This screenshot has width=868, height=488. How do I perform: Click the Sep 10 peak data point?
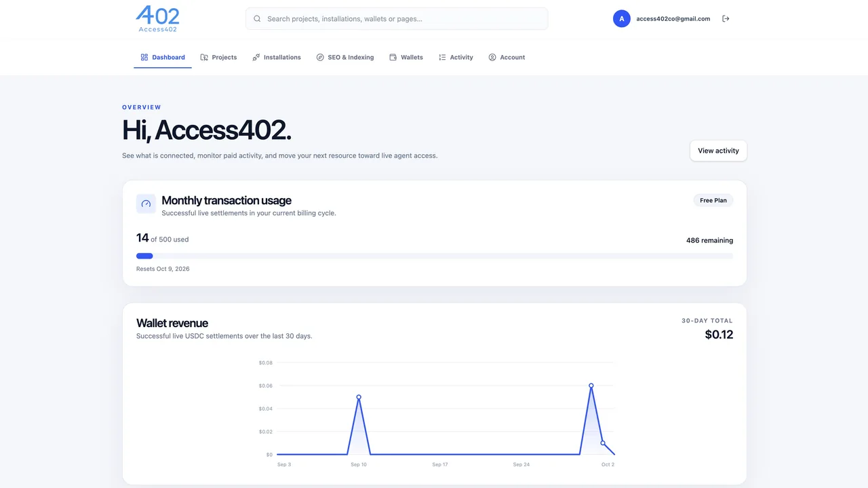(359, 397)
